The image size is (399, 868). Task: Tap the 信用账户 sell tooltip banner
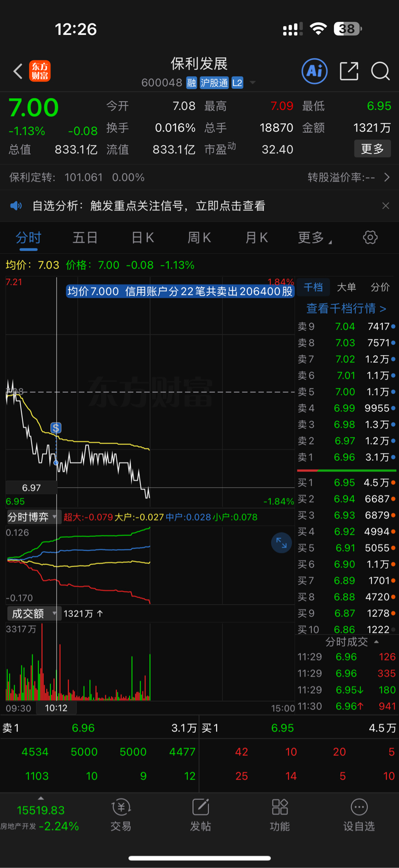tap(180, 291)
